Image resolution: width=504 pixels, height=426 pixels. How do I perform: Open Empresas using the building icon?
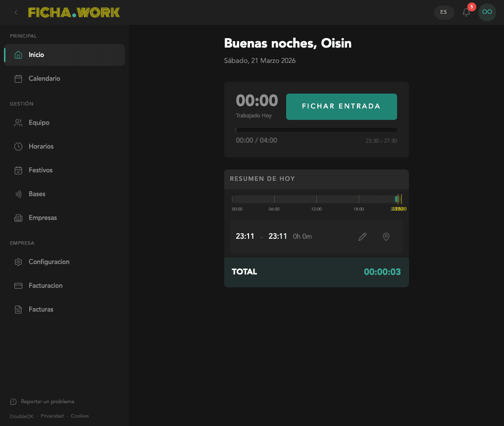click(x=18, y=217)
